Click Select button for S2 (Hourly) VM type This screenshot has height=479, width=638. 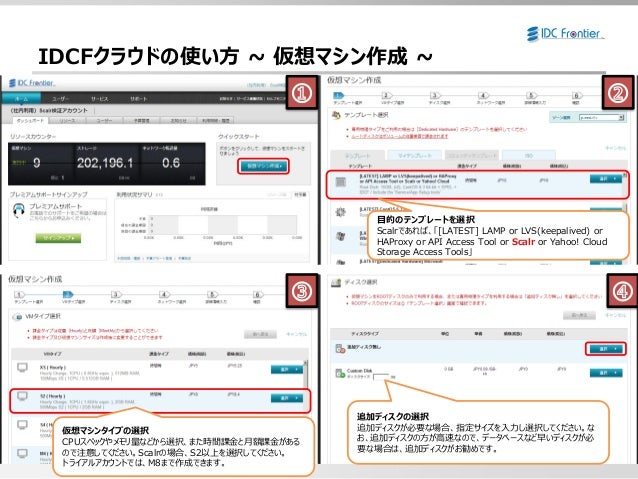tap(287, 398)
